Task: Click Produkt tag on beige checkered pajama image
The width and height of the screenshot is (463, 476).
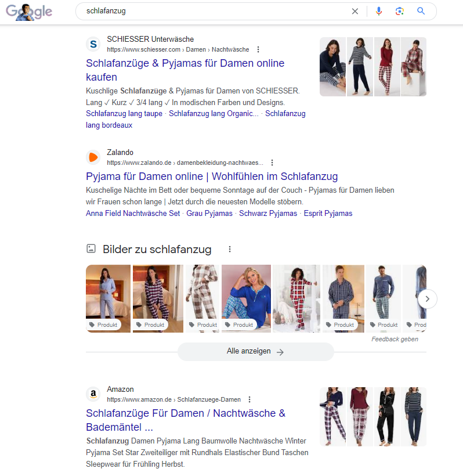Action: [x=203, y=325]
